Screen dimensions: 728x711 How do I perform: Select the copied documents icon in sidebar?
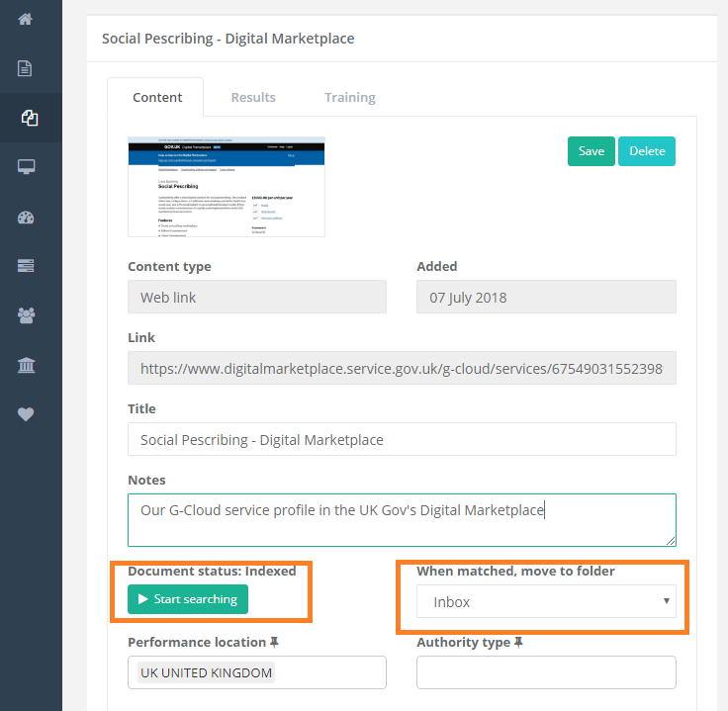30,118
